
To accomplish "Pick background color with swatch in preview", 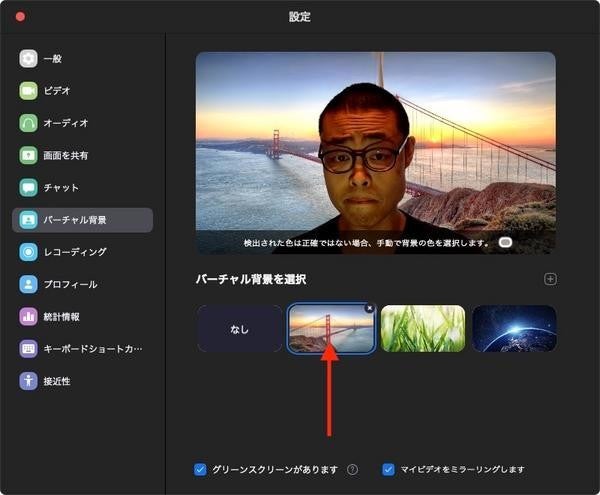I will pos(505,243).
